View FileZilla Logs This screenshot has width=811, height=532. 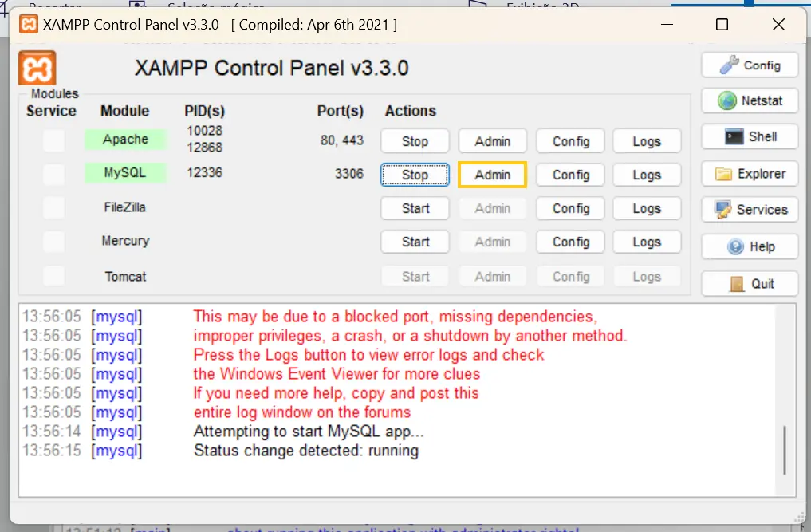[x=647, y=208]
